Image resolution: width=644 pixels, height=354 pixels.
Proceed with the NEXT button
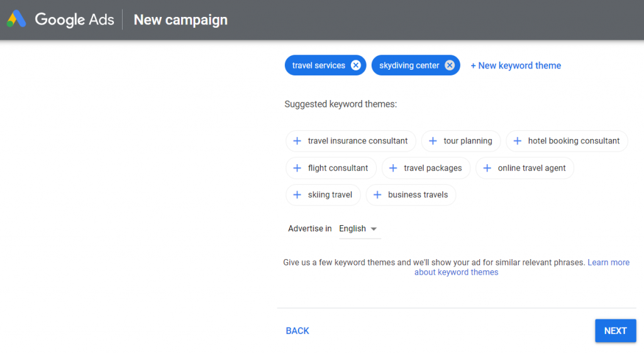[615, 331]
